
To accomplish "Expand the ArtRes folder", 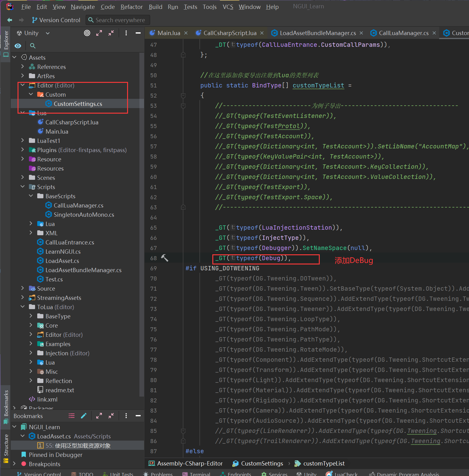I will [x=23, y=76].
